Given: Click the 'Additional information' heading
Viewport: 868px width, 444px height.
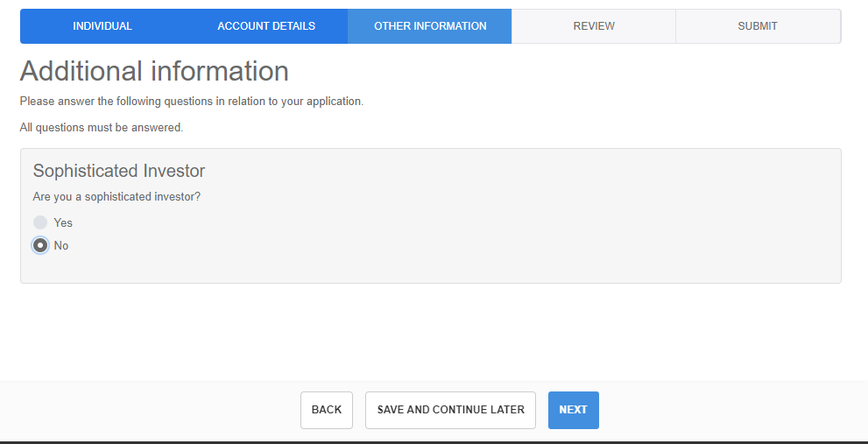Looking at the screenshot, I should pos(154,71).
